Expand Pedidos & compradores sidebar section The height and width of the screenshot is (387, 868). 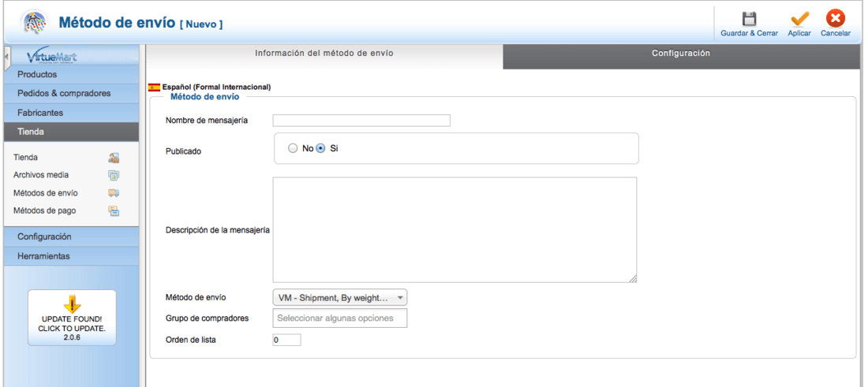click(x=71, y=94)
